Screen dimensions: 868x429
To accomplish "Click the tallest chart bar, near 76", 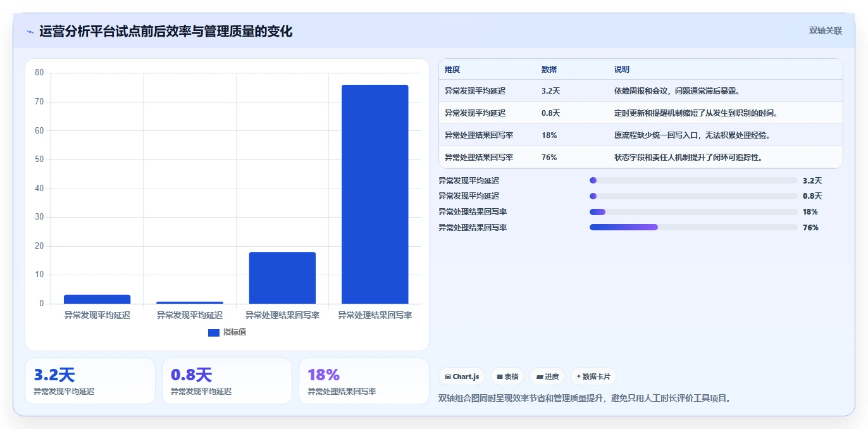I will 375,194.
